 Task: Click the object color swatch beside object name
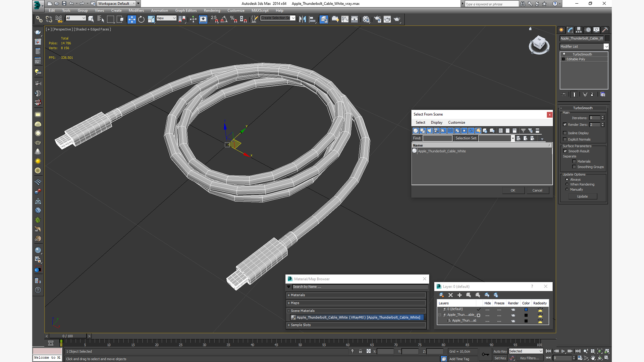point(607,38)
